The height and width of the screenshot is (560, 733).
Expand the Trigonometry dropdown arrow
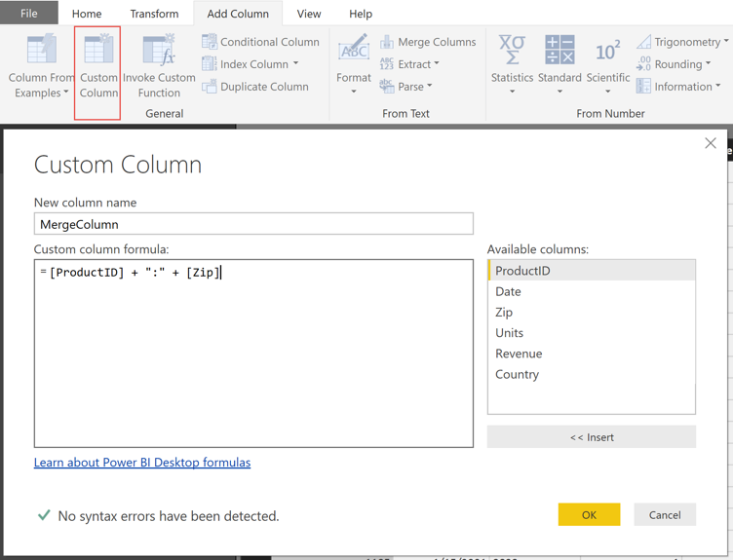pos(726,41)
